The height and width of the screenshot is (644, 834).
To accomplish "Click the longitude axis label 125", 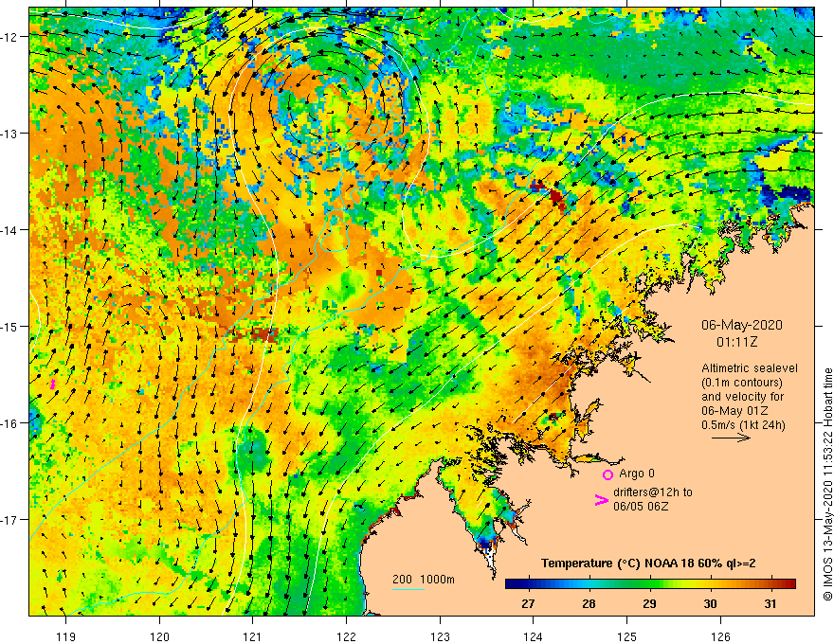I will click(626, 636).
